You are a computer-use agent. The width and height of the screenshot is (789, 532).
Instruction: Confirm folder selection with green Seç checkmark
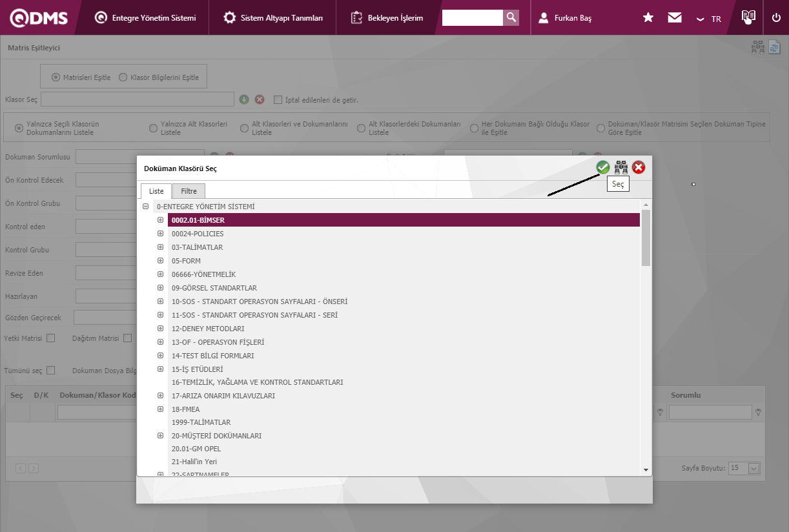(x=602, y=168)
